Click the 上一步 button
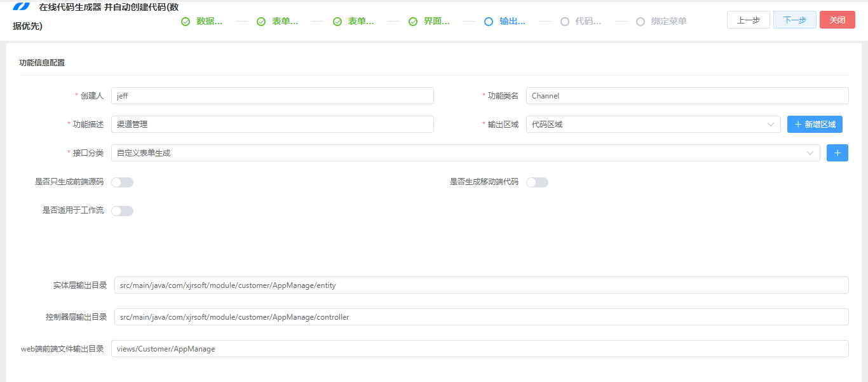This screenshot has height=382, width=868. 748,20
